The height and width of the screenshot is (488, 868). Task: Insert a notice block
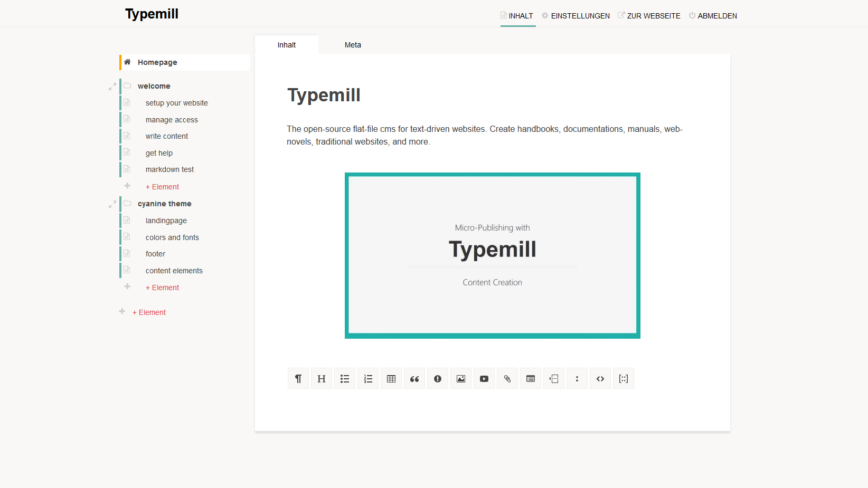tap(438, 378)
